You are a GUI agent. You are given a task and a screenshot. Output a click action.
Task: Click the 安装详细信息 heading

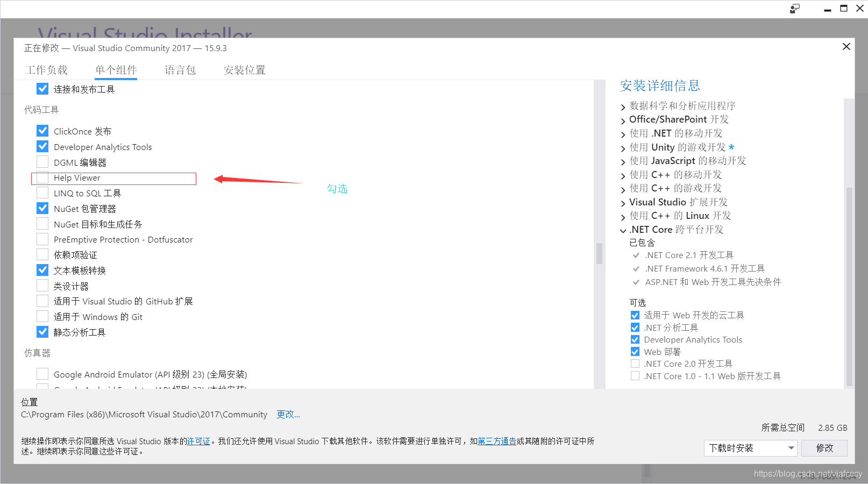[660, 86]
